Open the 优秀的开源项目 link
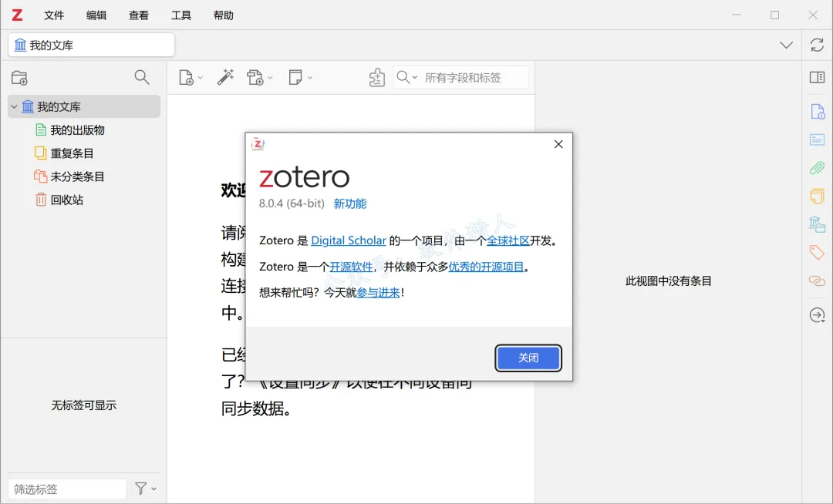 point(486,267)
